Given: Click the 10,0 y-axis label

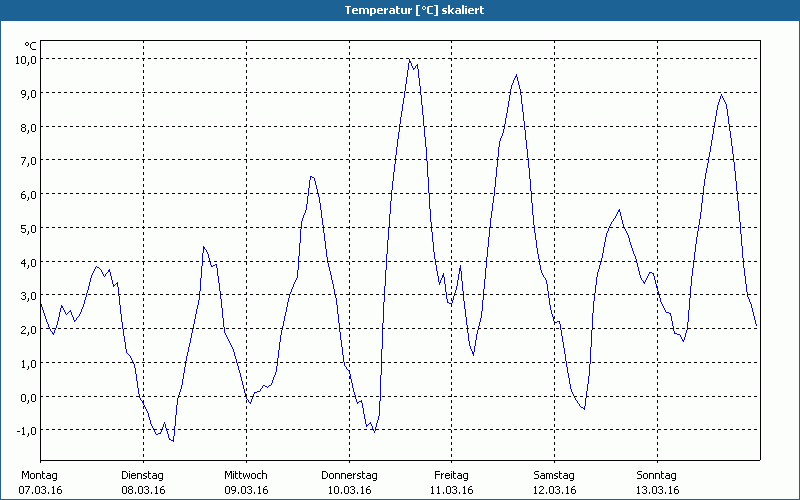Looking at the screenshot, I should [26, 60].
